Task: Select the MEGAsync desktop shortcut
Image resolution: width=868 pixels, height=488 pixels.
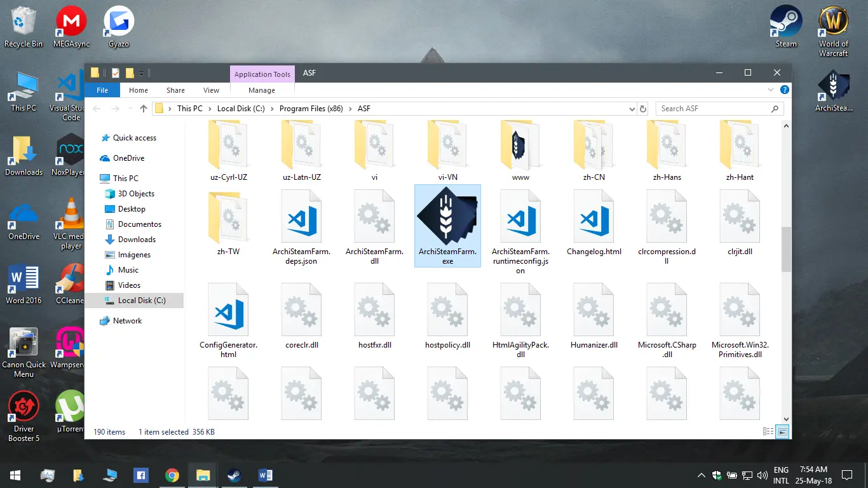Action: click(x=71, y=27)
